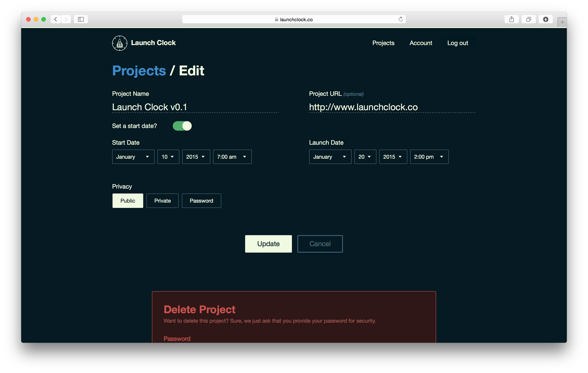Open the Start Date month dropdown
Screen dimensions: 588x373
133,157
